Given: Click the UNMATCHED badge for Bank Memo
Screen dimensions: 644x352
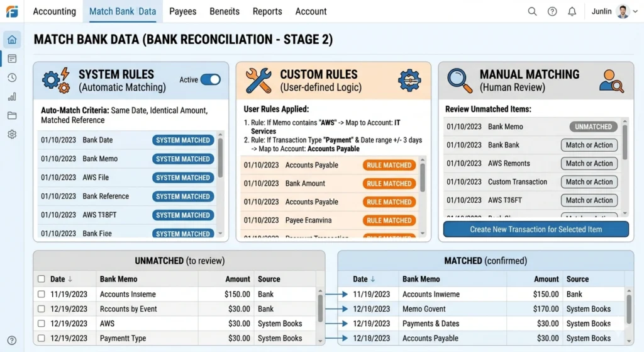Looking at the screenshot, I should pos(594,127).
